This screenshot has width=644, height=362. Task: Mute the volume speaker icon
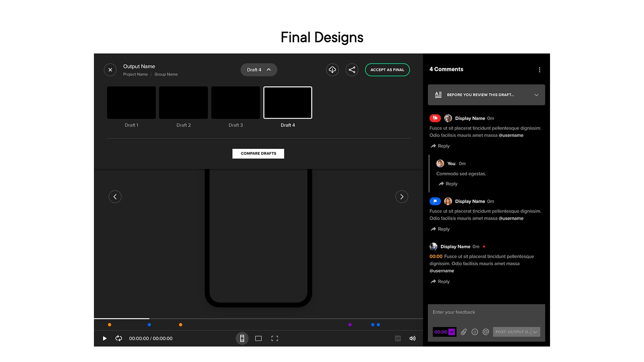[x=412, y=339]
